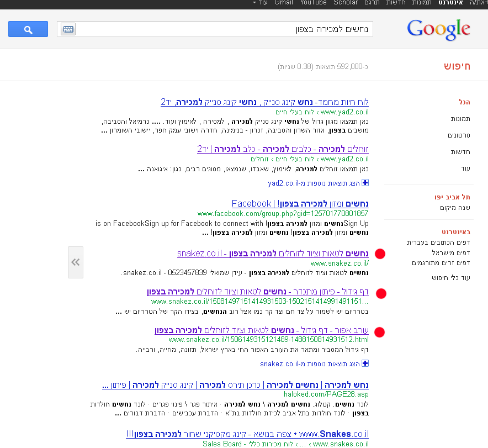Image resolution: width=488 pixels, height=448 pixels.
Task: Click the Google logo
Action: point(438,29)
